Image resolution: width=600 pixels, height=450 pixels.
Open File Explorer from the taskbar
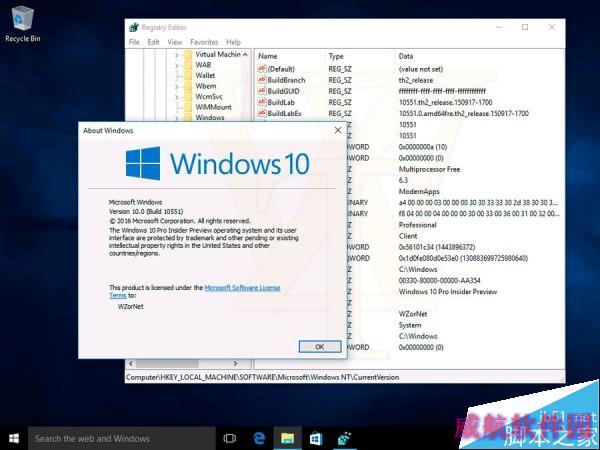point(287,438)
